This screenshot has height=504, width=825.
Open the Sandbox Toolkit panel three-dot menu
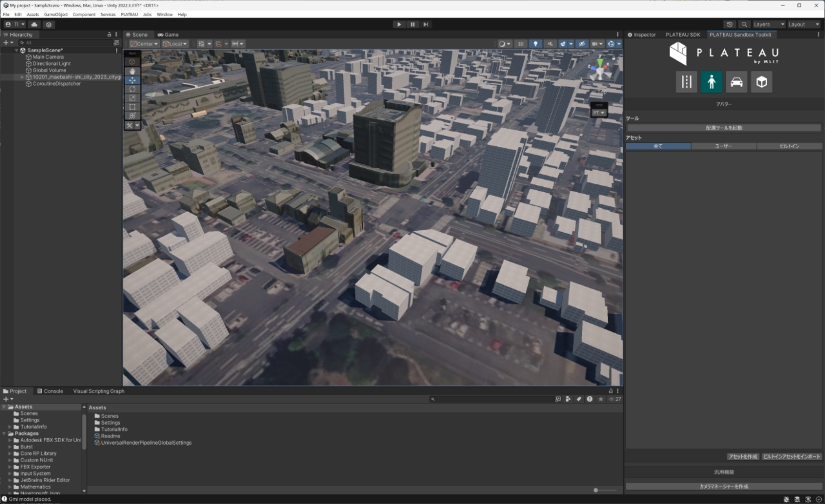pos(820,35)
